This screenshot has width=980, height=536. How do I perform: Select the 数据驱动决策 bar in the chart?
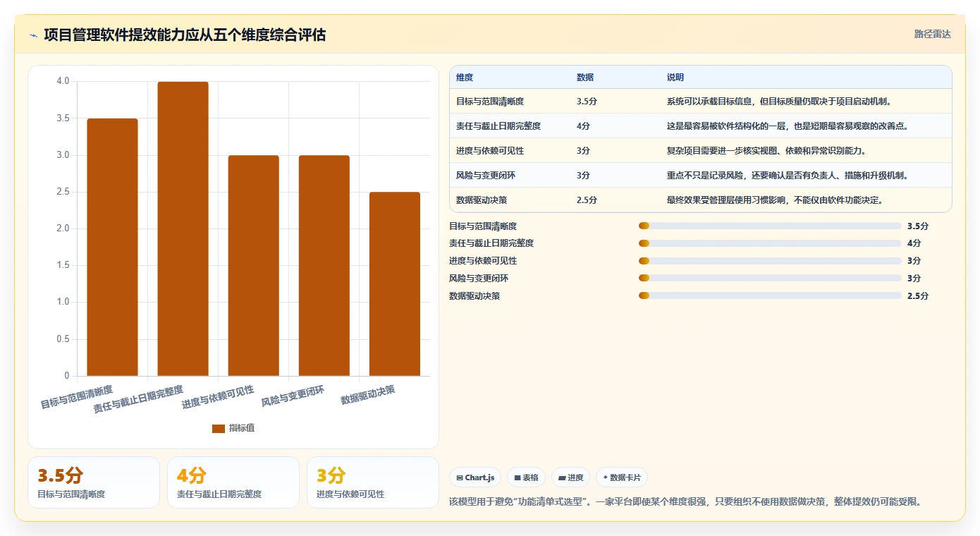394,284
